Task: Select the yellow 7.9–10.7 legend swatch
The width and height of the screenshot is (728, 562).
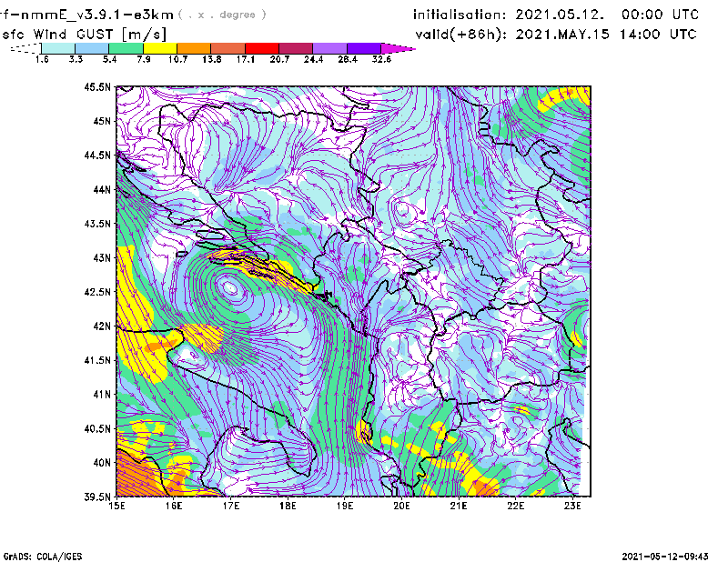Action: pos(160,48)
